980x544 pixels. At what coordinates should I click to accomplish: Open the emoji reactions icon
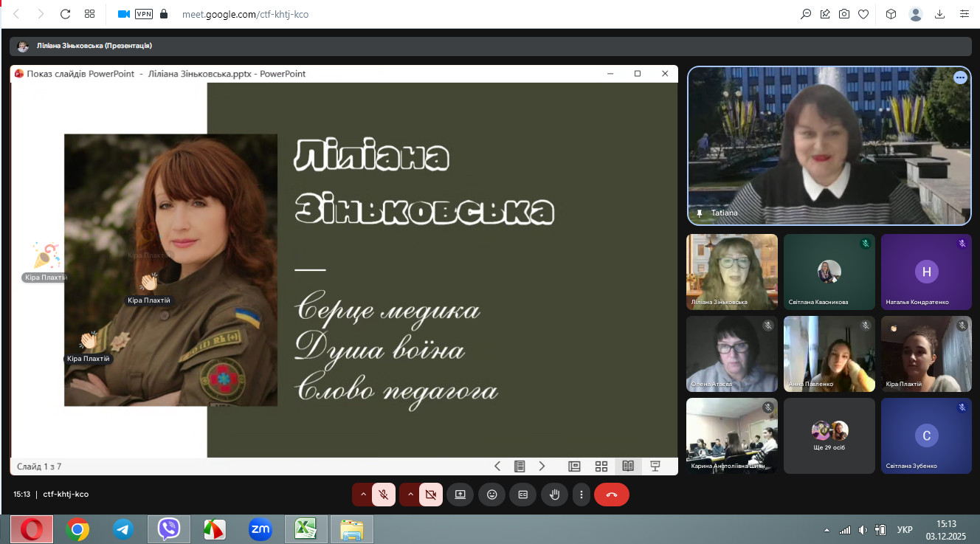tap(492, 495)
